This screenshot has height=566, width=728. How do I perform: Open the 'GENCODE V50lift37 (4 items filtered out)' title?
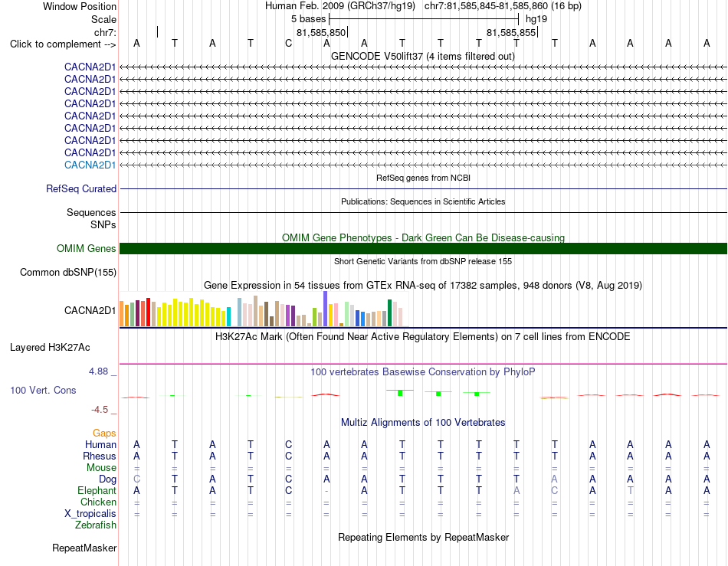pyautogui.click(x=423, y=56)
